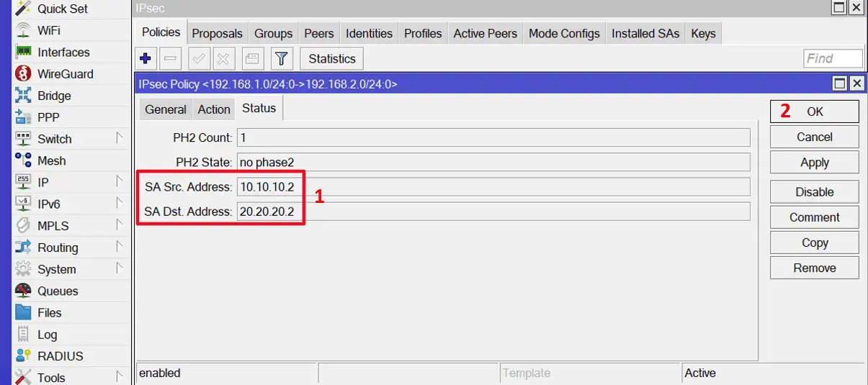Open the PPP menu entry

(48, 117)
